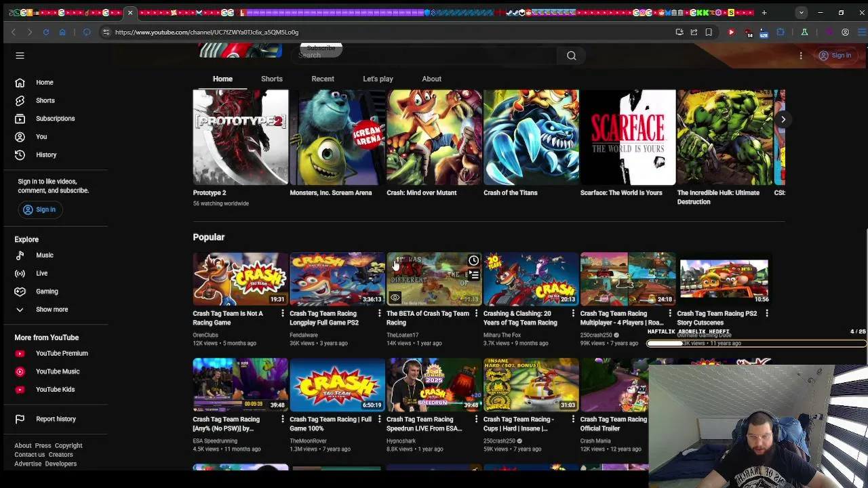Open the Copyright footer link

(68, 445)
